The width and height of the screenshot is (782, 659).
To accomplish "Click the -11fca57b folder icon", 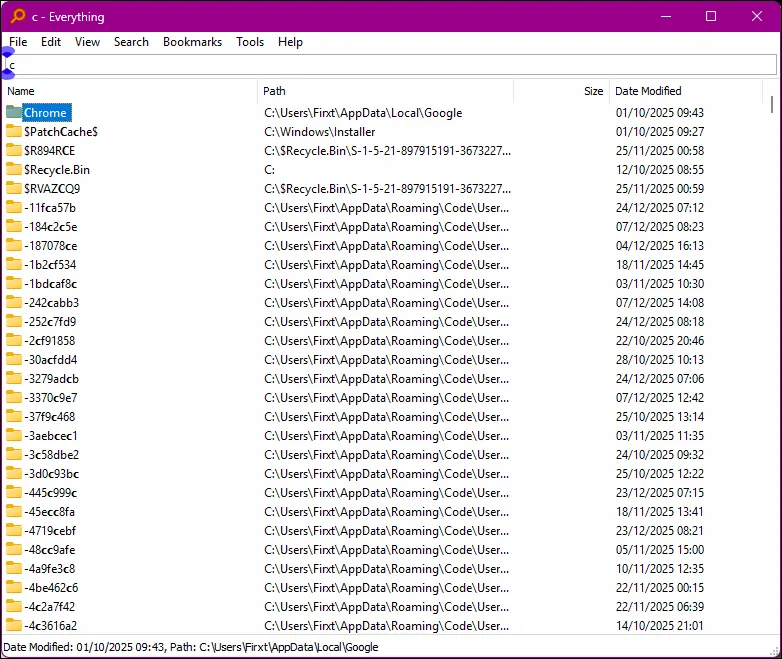I will pyautogui.click(x=14, y=207).
